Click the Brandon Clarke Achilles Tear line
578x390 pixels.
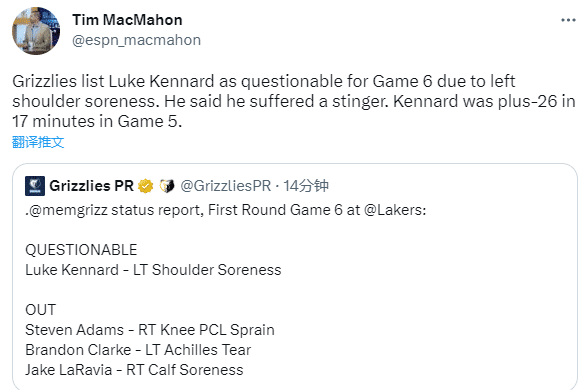click(x=138, y=350)
